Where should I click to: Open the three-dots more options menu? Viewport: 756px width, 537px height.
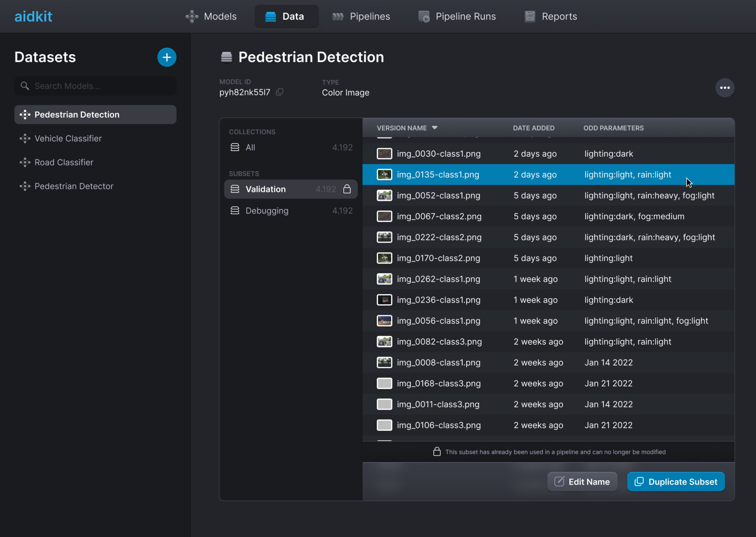[724, 88]
